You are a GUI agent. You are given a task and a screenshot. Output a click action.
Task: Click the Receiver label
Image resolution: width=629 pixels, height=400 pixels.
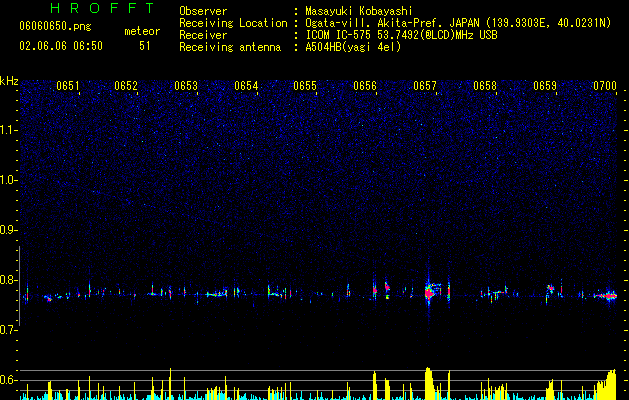click(203, 35)
